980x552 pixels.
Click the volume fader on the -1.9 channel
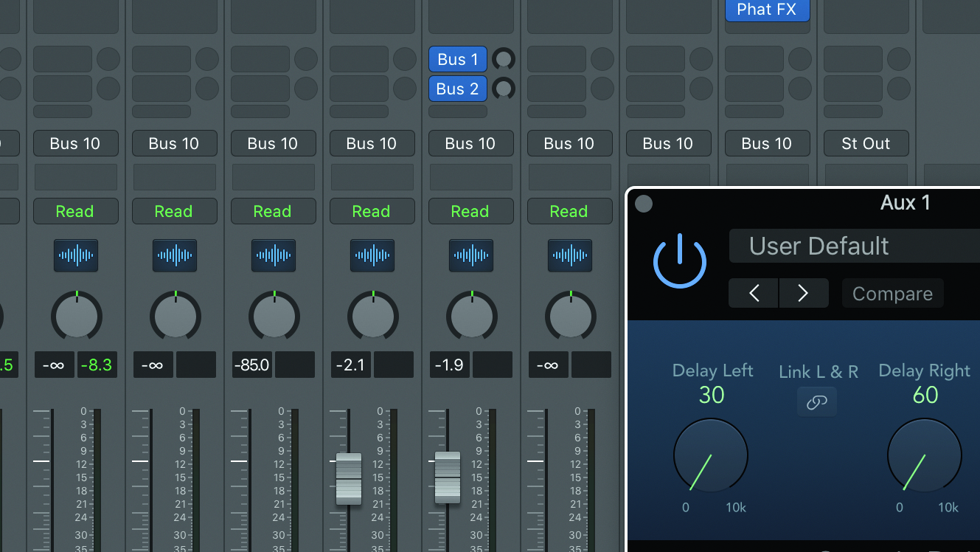pos(448,477)
